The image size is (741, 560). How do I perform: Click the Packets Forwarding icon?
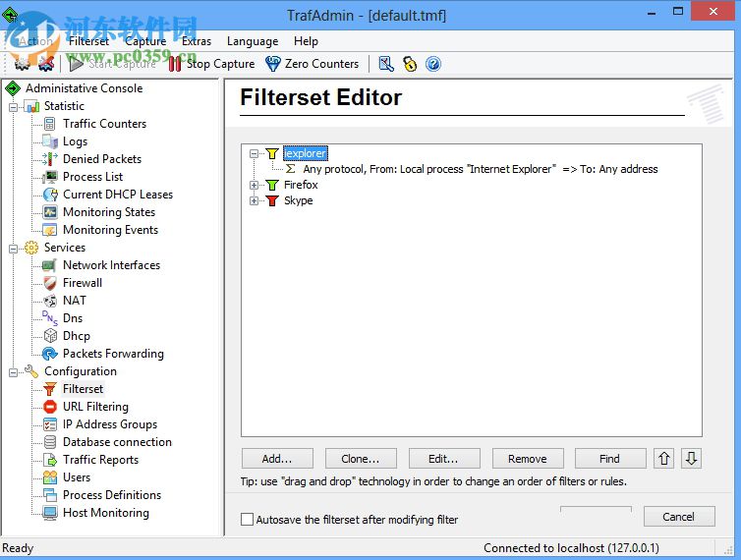click(x=49, y=354)
